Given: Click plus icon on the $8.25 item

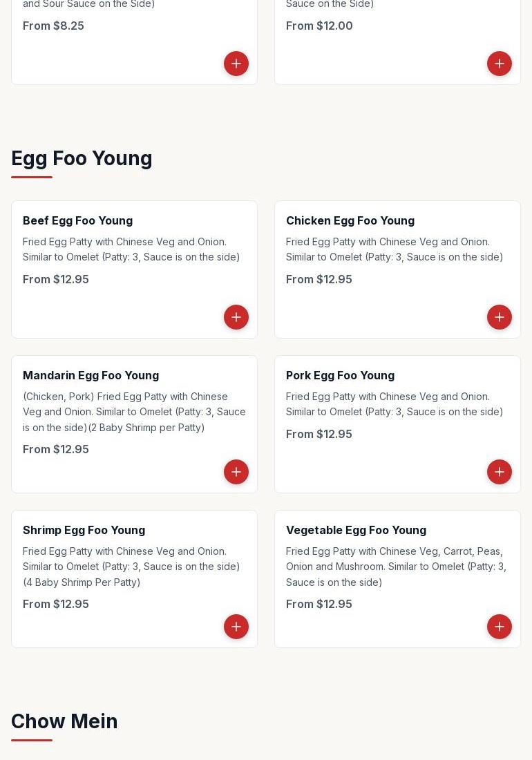Looking at the screenshot, I should tap(236, 64).
